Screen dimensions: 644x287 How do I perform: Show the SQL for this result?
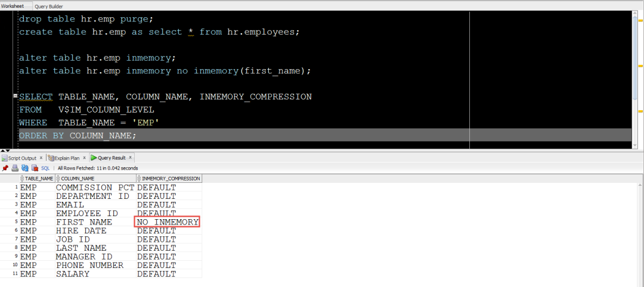[45, 168]
